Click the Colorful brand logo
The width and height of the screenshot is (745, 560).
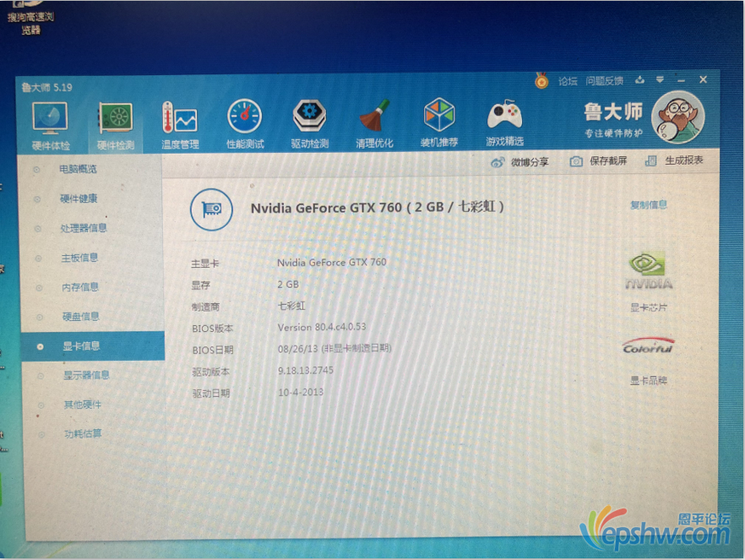point(649,346)
